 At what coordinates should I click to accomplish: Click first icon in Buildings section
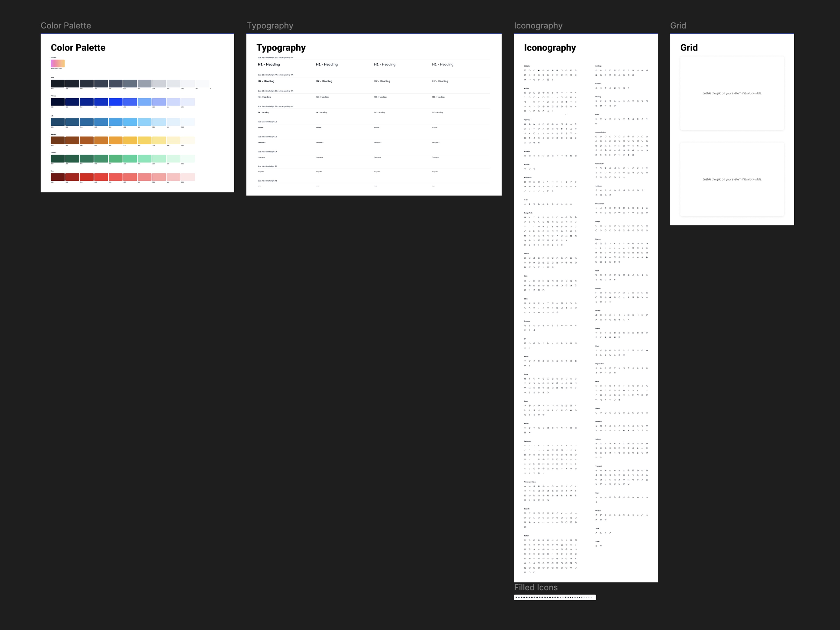click(596, 70)
